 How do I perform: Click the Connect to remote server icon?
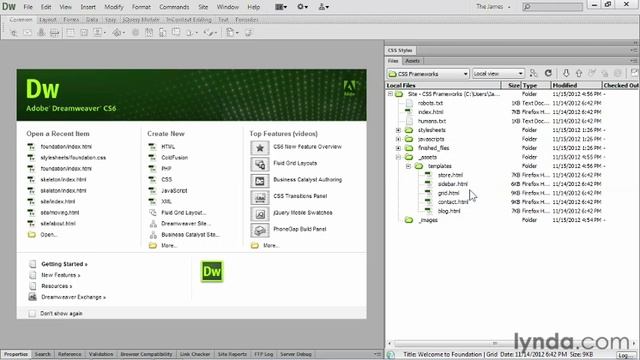(533, 73)
